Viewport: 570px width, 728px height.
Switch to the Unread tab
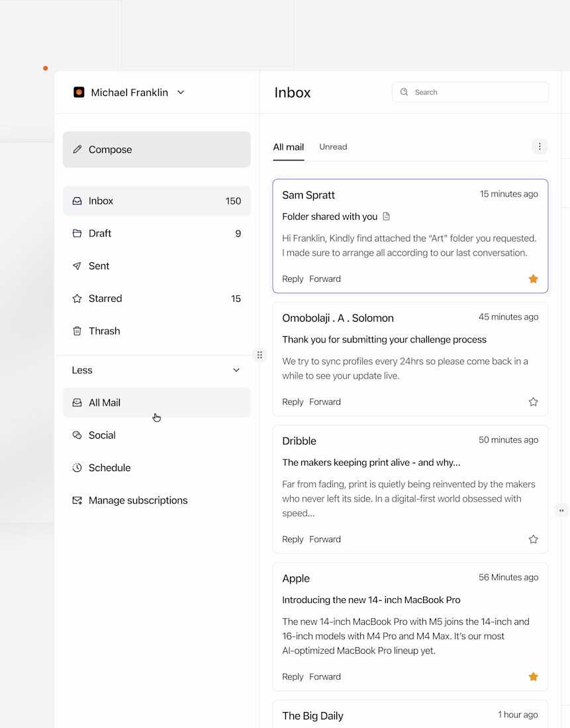coord(333,147)
